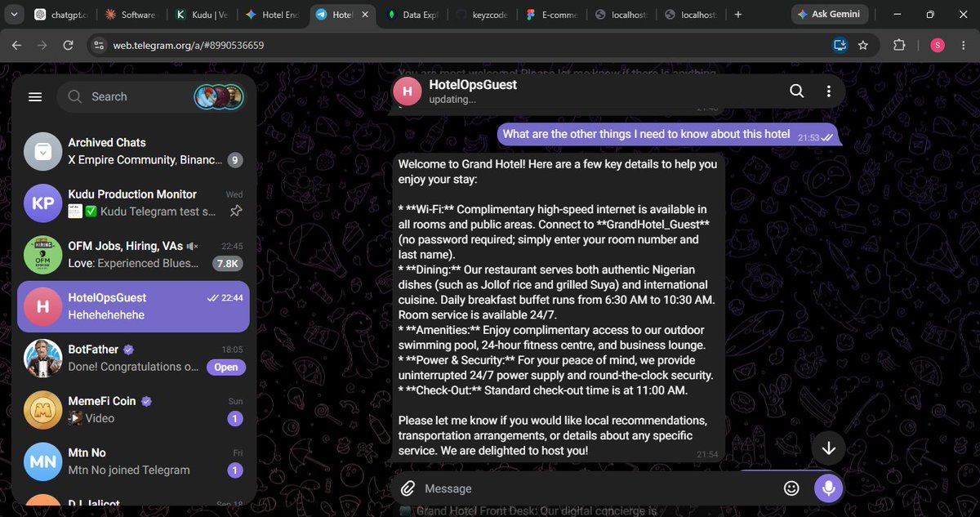This screenshot has width=980, height=517.
Task: Switch to the Software browser tab
Action: 133,15
